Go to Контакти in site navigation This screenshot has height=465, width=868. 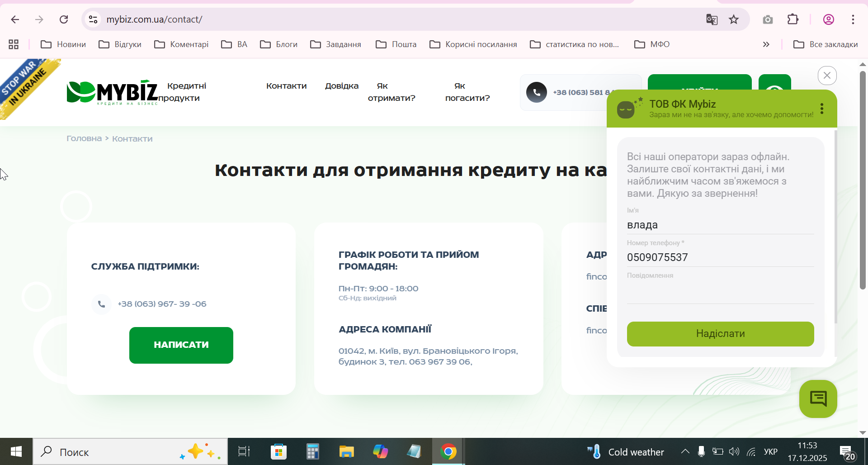pos(287,86)
